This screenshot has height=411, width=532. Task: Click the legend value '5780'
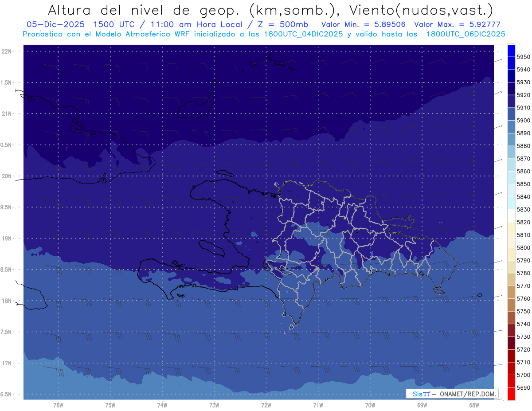point(524,273)
